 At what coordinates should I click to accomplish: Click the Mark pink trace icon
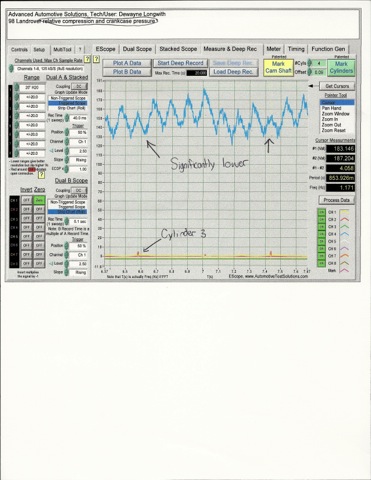click(x=344, y=271)
